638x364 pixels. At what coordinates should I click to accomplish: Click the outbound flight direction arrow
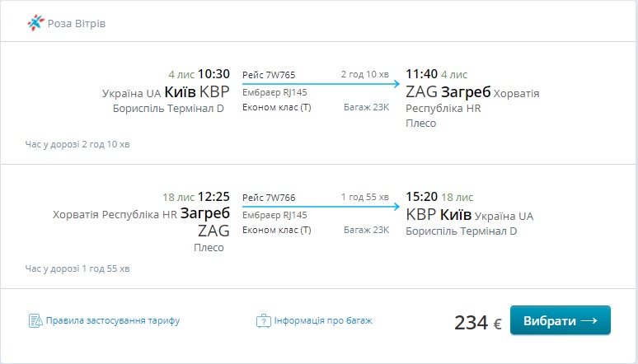tap(321, 84)
